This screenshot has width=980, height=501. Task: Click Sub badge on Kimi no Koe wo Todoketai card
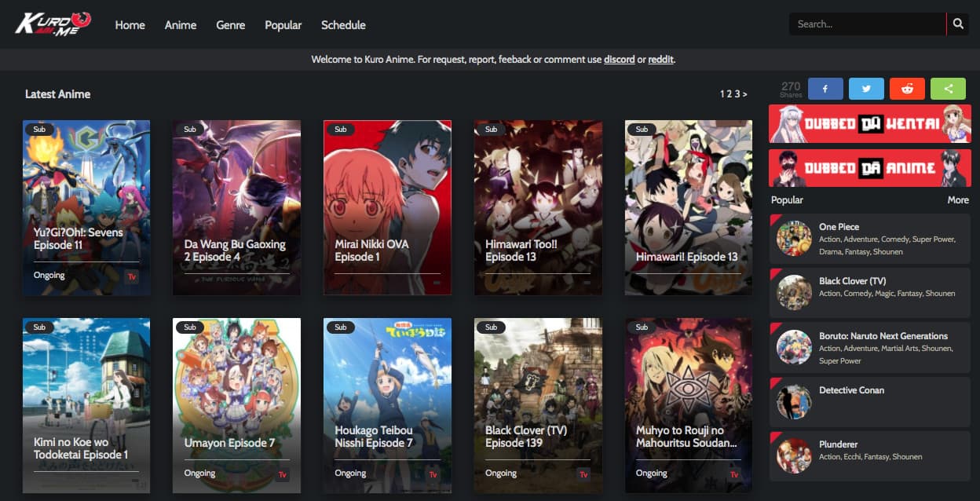click(39, 327)
